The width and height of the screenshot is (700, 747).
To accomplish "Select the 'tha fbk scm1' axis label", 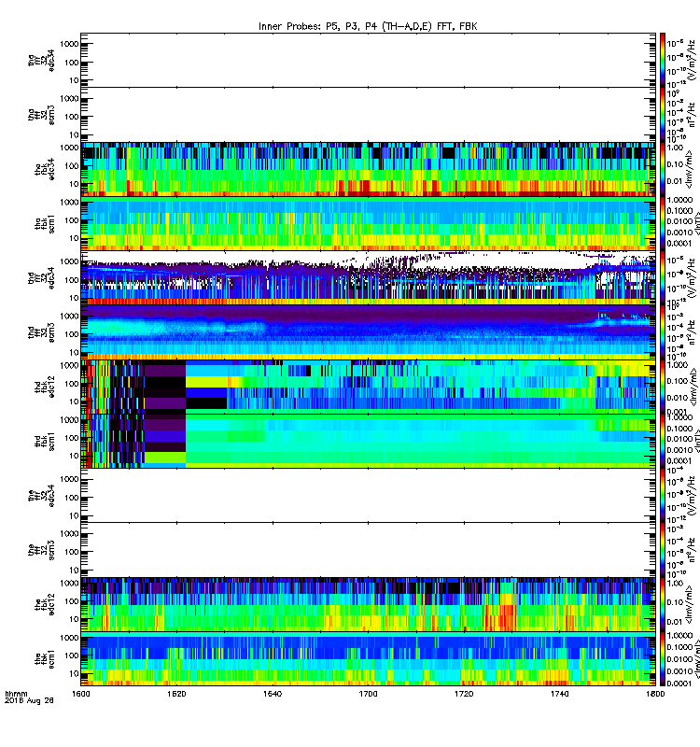I will (x=45, y=224).
